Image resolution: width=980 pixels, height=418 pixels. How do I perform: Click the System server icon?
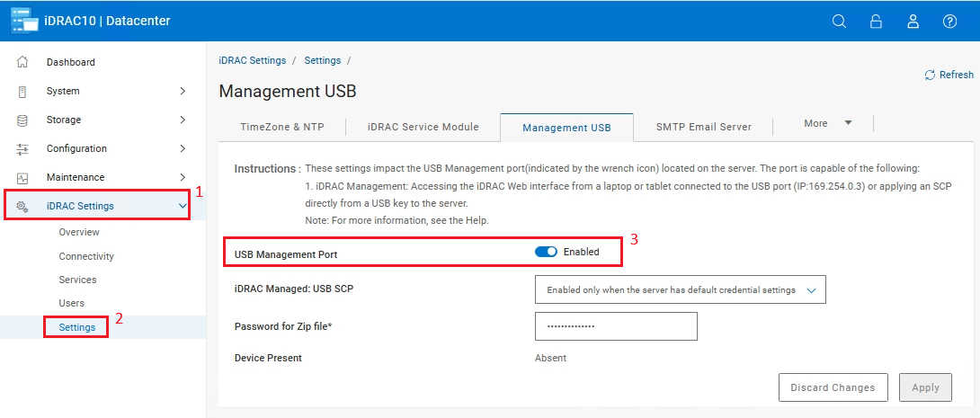(x=22, y=91)
